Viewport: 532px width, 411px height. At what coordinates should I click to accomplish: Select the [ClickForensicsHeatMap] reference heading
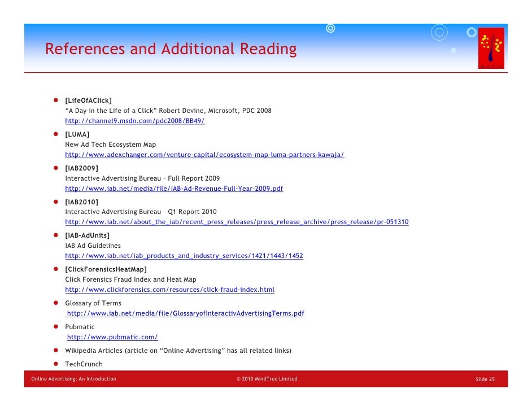point(106,269)
